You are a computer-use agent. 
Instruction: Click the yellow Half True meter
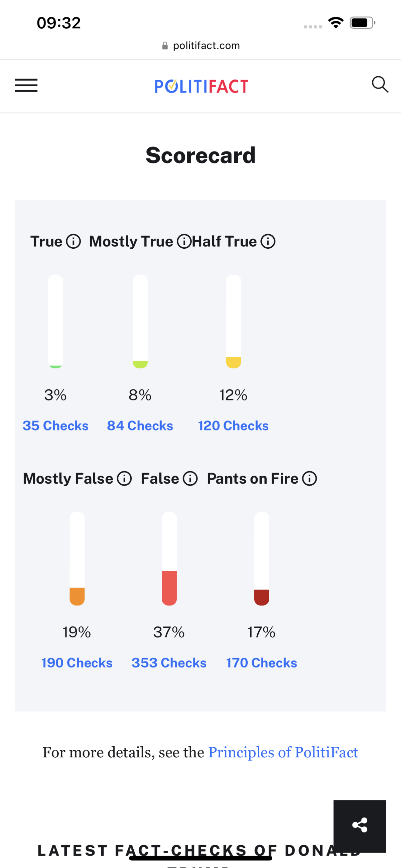(234, 322)
